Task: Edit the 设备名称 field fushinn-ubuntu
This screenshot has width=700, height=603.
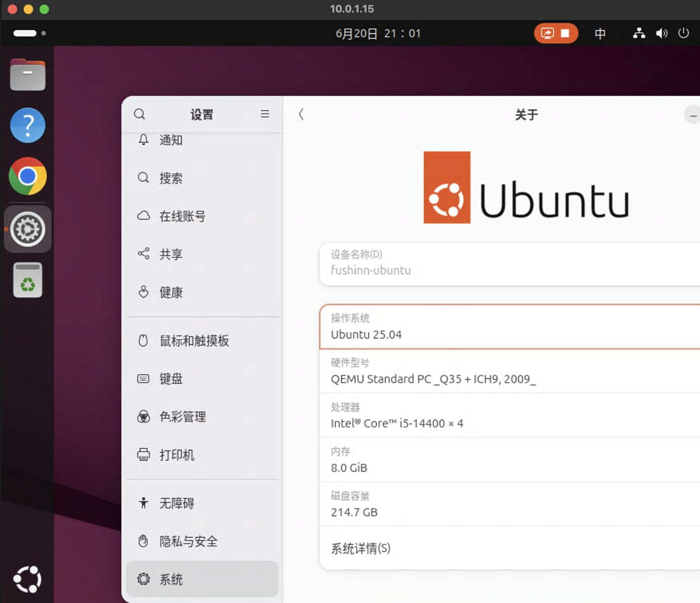Action: click(x=510, y=263)
